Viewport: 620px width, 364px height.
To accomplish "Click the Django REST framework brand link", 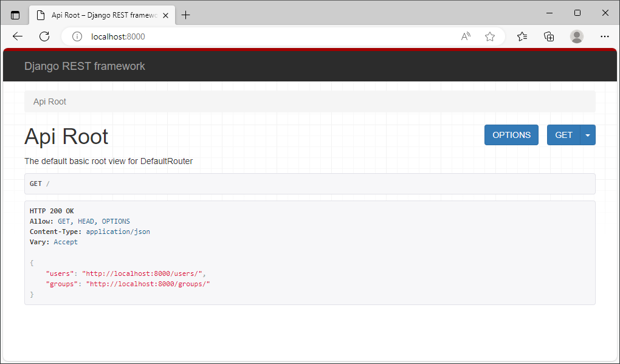I will (x=84, y=66).
